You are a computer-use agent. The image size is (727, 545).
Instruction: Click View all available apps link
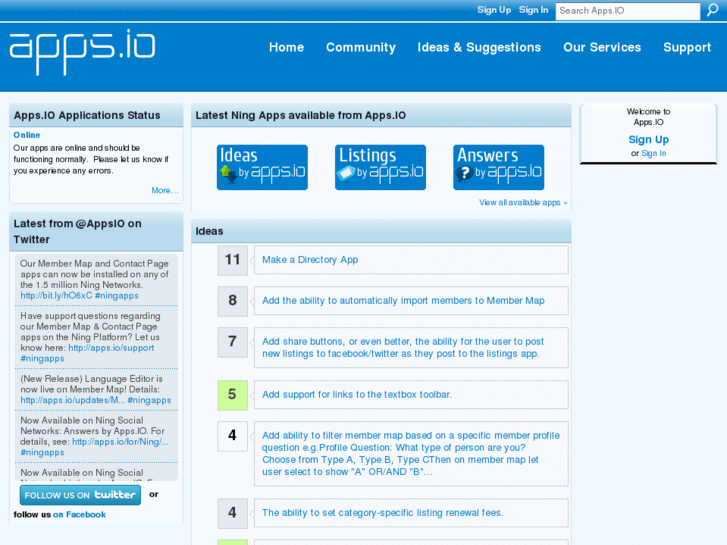click(x=523, y=203)
